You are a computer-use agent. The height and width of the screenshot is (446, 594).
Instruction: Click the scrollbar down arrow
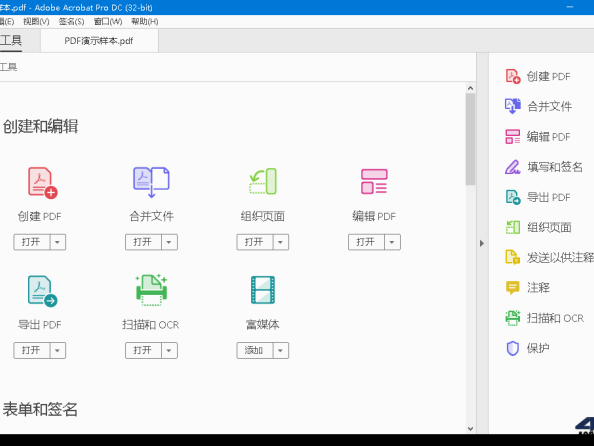(471, 429)
